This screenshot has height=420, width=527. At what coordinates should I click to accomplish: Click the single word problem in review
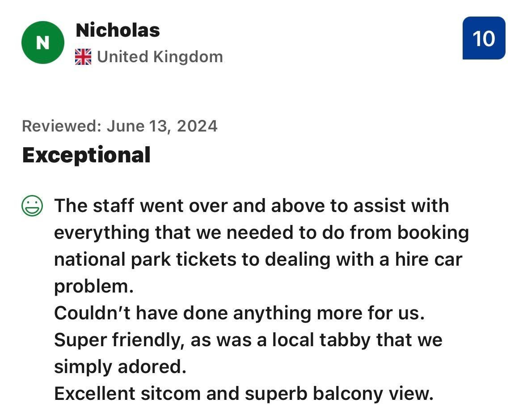(94, 286)
